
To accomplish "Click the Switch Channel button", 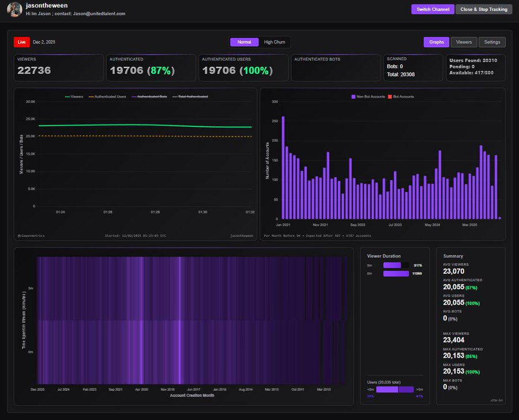I will (432, 9).
